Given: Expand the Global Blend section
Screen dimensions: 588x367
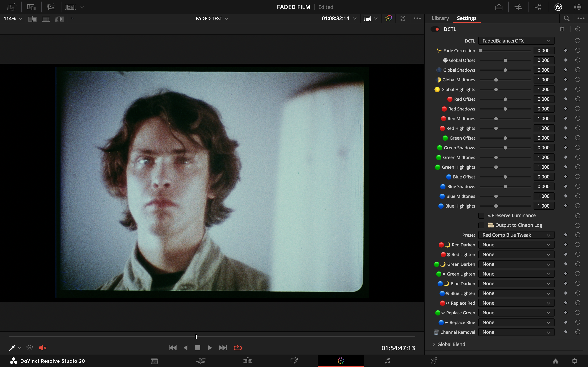Looking at the screenshot, I should [451, 344].
